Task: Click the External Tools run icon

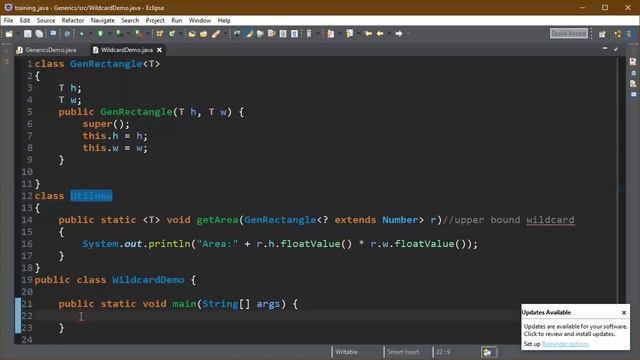Action: click(x=139, y=33)
